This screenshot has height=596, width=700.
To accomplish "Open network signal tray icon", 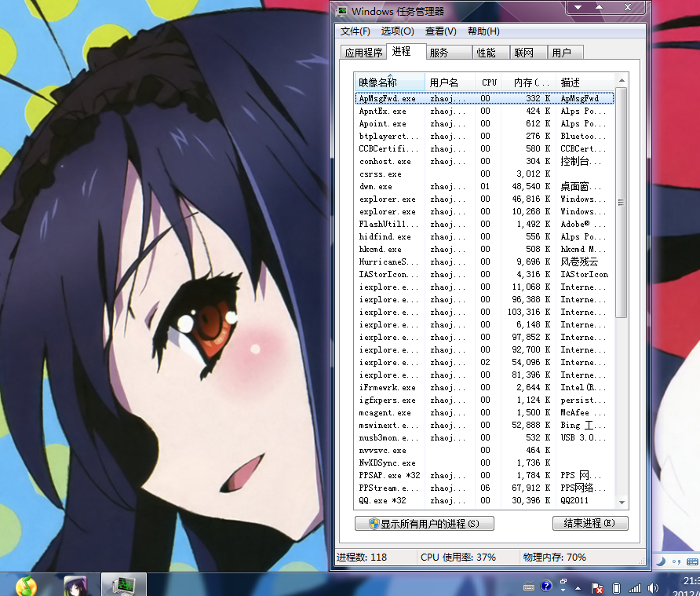I will click(x=635, y=588).
